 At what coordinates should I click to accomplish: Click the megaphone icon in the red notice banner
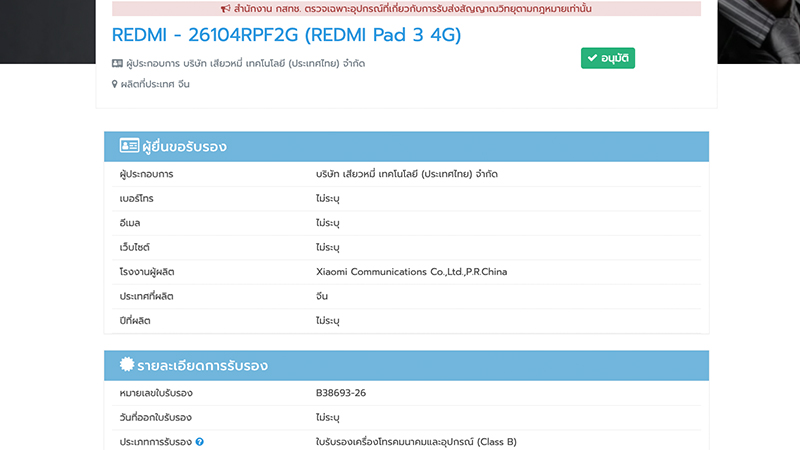[x=226, y=9]
